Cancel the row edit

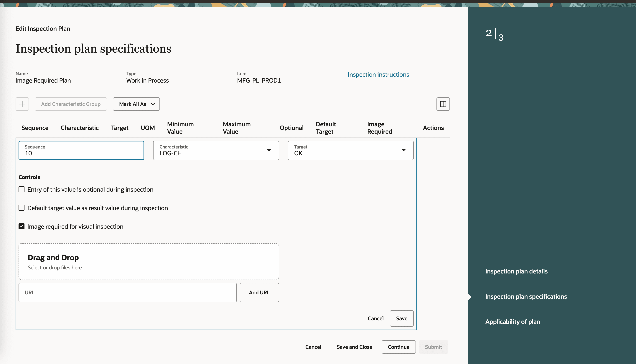click(375, 318)
